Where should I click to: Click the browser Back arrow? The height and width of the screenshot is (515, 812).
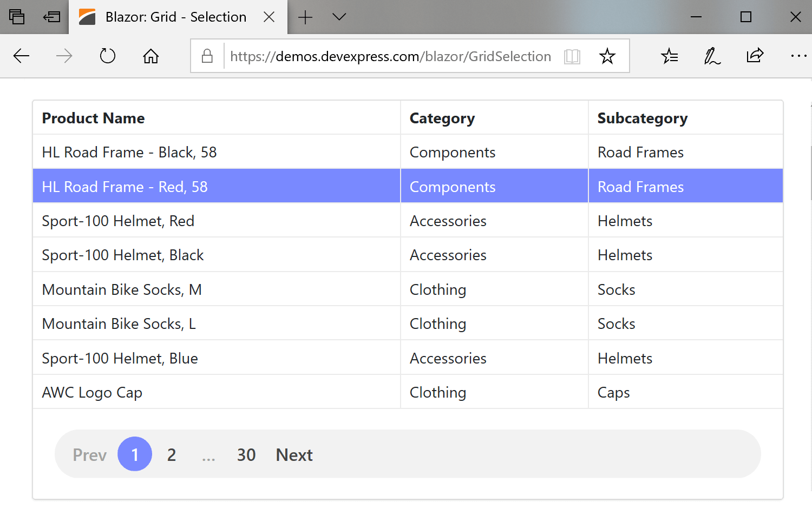click(x=21, y=56)
